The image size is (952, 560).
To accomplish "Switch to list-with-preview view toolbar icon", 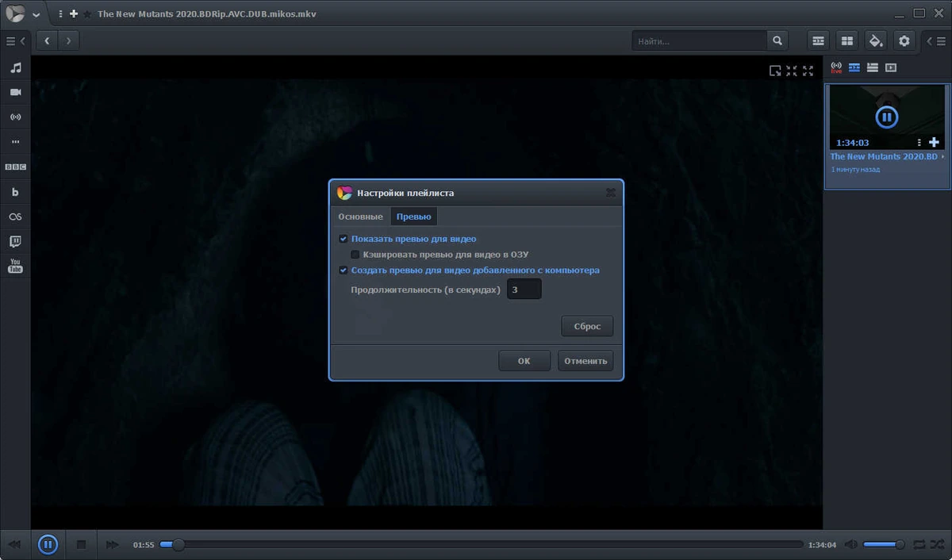I will (x=819, y=40).
